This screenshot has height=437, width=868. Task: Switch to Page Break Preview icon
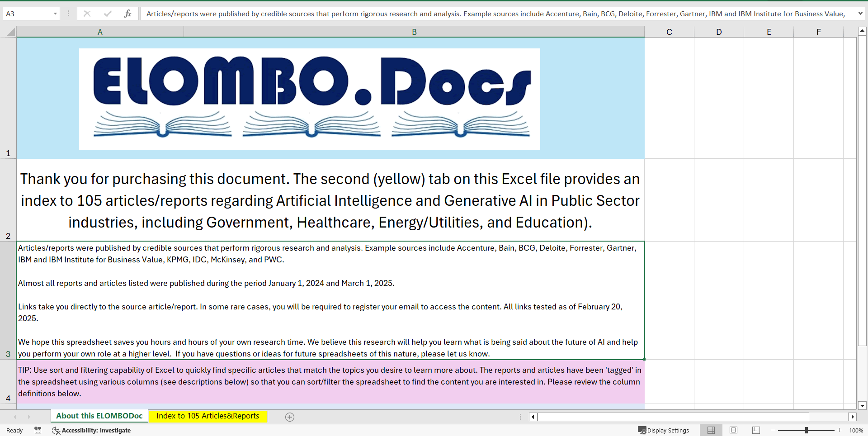[x=756, y=430]
